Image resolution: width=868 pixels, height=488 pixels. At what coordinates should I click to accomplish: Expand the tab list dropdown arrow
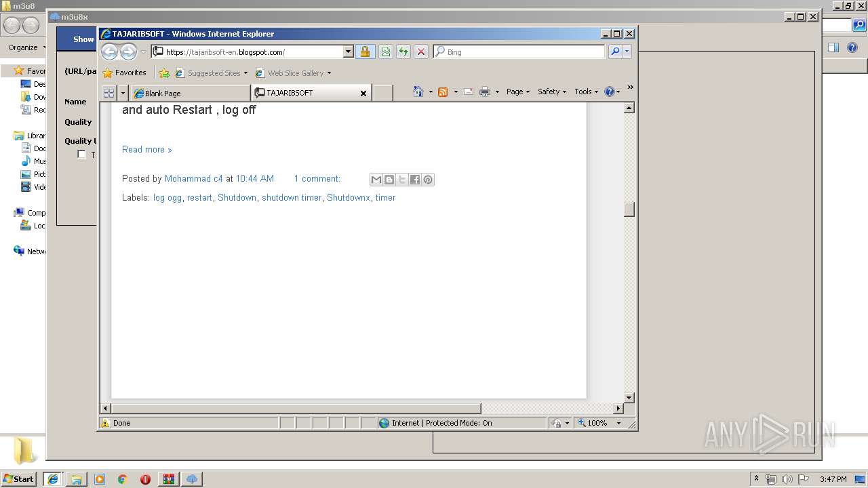click(123, 93)
